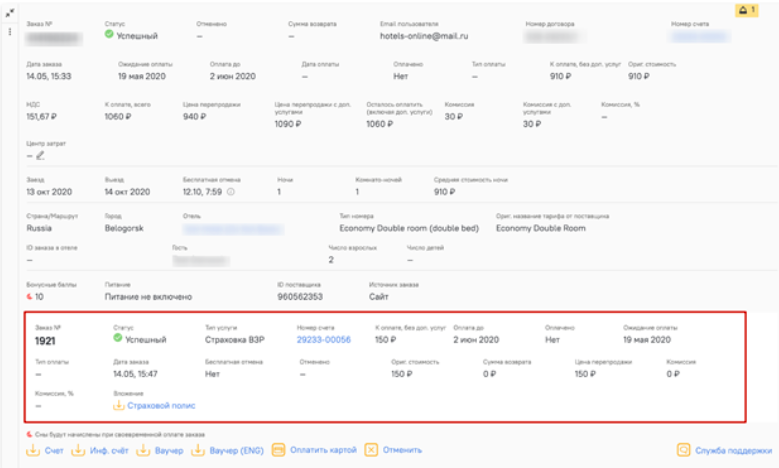Click the insurance order number 1921
The height and width of the screenshot is (468, 779).
coord(45,341)
